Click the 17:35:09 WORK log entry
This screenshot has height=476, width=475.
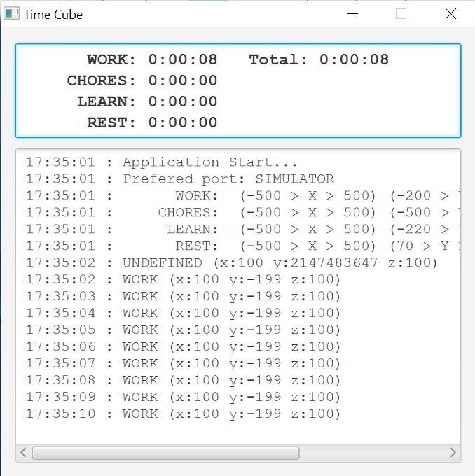tap(184, 398)
